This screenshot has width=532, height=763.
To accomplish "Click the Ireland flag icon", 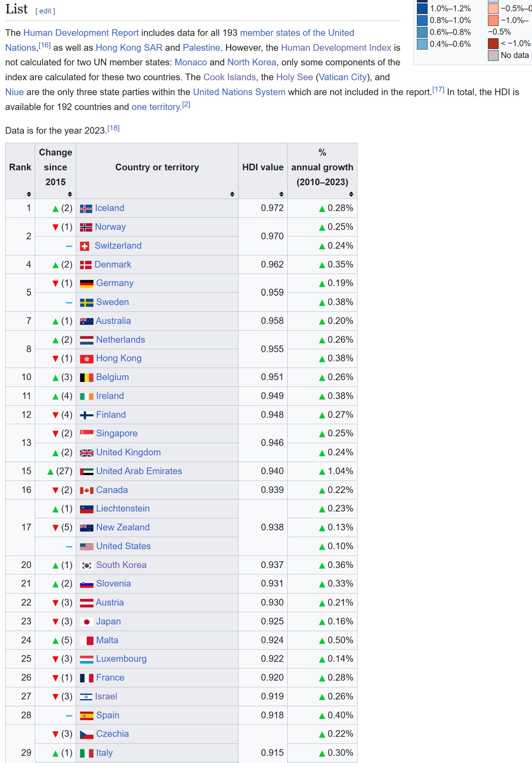I will point(87,396).
